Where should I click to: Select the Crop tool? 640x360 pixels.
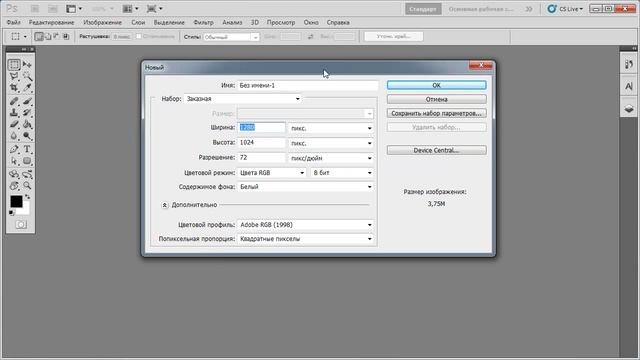click(14, 88)
